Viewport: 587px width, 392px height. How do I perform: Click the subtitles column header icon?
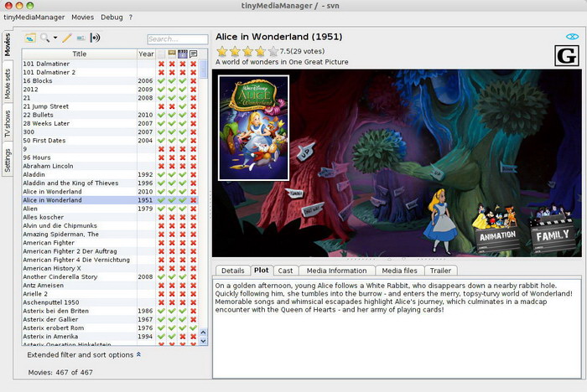[x=194, y=54]
